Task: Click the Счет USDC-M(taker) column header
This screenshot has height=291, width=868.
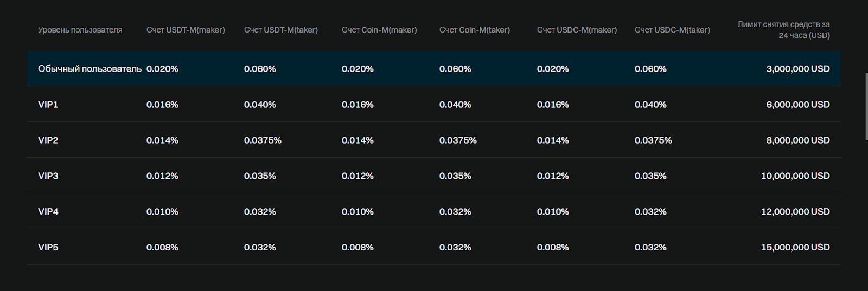Action: point(672,30)
